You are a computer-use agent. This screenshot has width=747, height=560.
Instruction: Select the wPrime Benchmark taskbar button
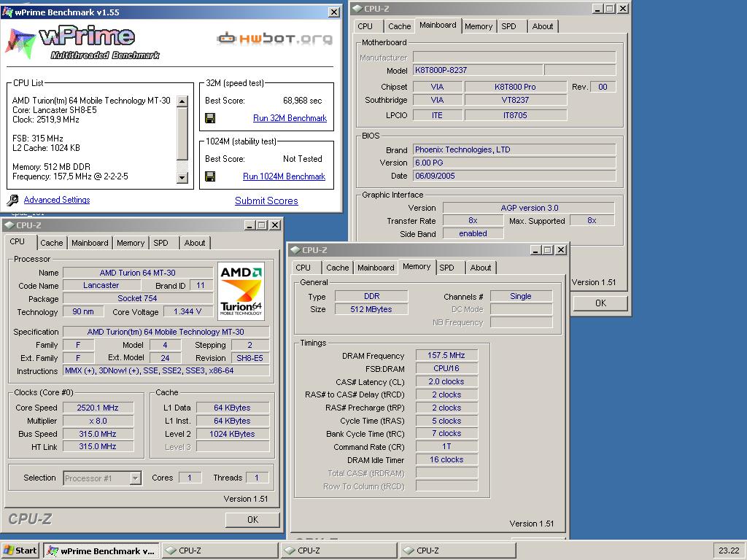coord(101,551)
